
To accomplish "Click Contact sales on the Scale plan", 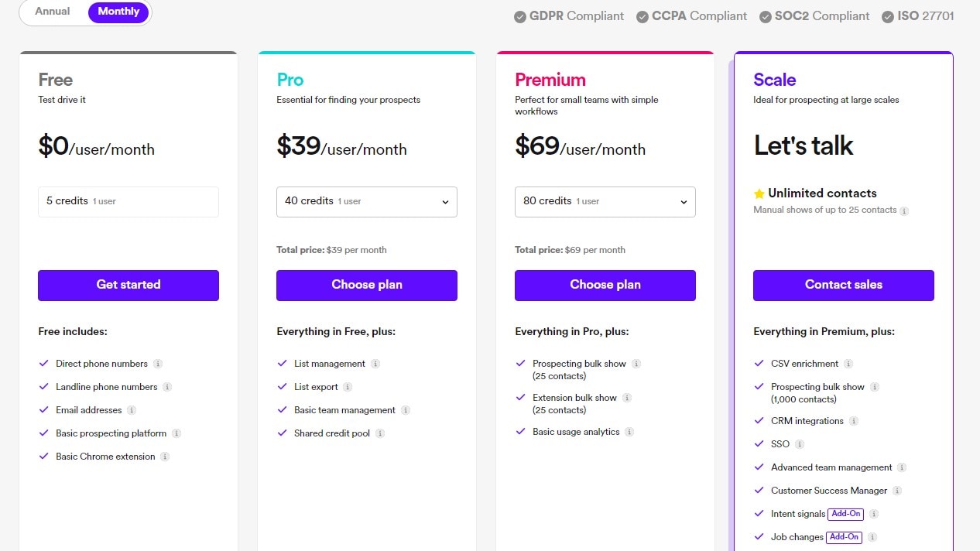I will (843, 285).
